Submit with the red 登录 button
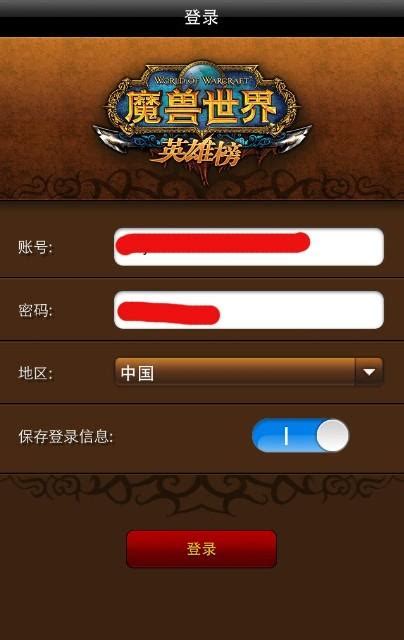This screenshot has height=640, width=404. 202,549
